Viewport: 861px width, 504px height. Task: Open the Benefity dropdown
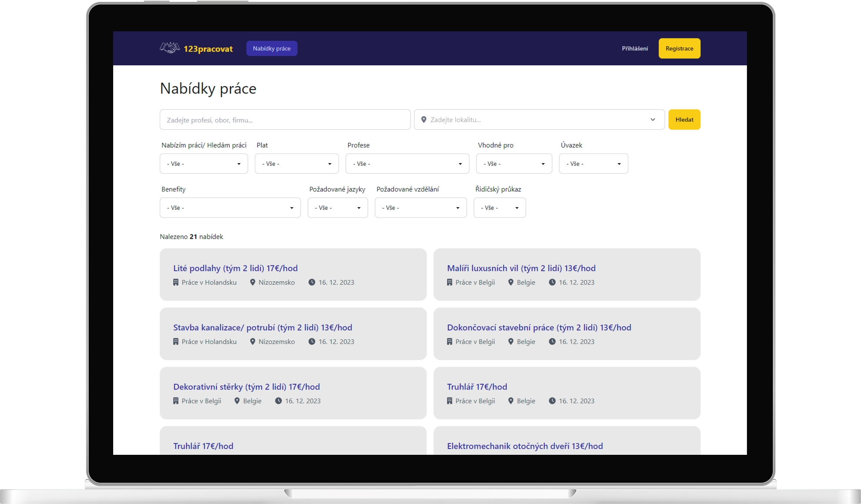click(230, 208)
